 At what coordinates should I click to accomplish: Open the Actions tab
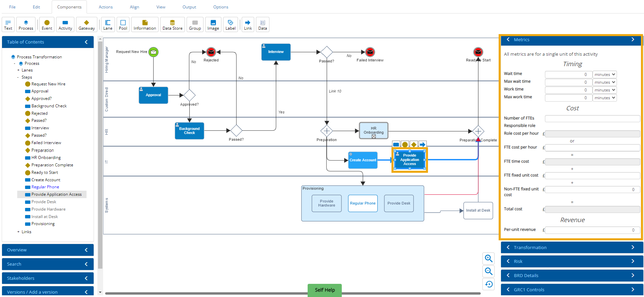pos(105,7)
